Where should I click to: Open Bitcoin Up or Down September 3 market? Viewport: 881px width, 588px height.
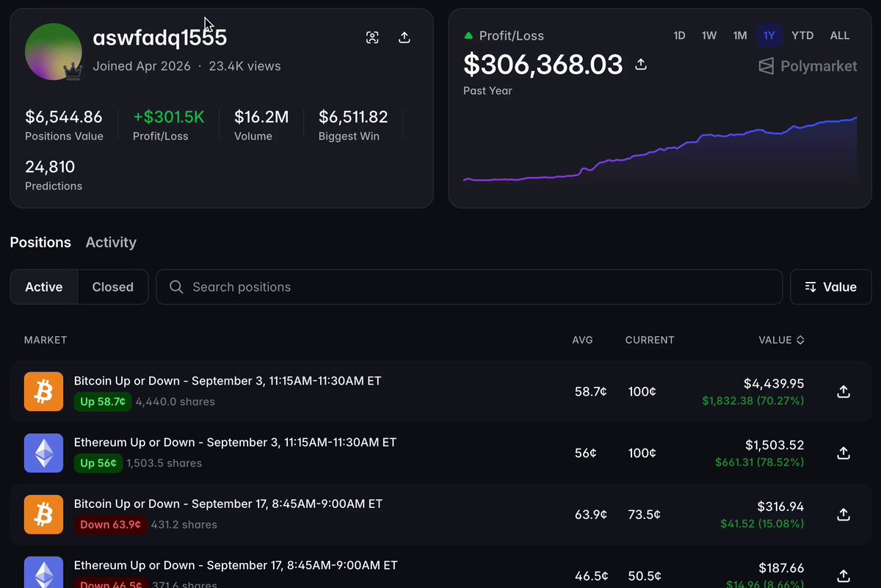(x=228, y=381)
